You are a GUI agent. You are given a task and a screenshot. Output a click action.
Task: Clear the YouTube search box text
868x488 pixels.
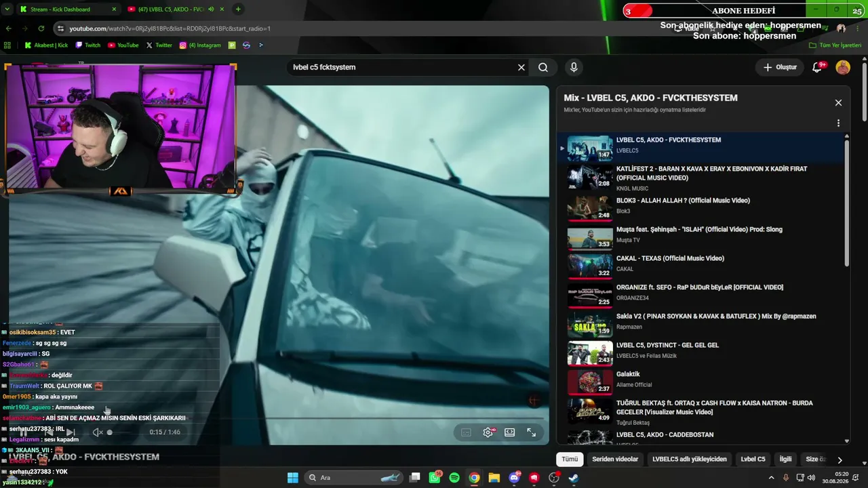tap(521, 67)
